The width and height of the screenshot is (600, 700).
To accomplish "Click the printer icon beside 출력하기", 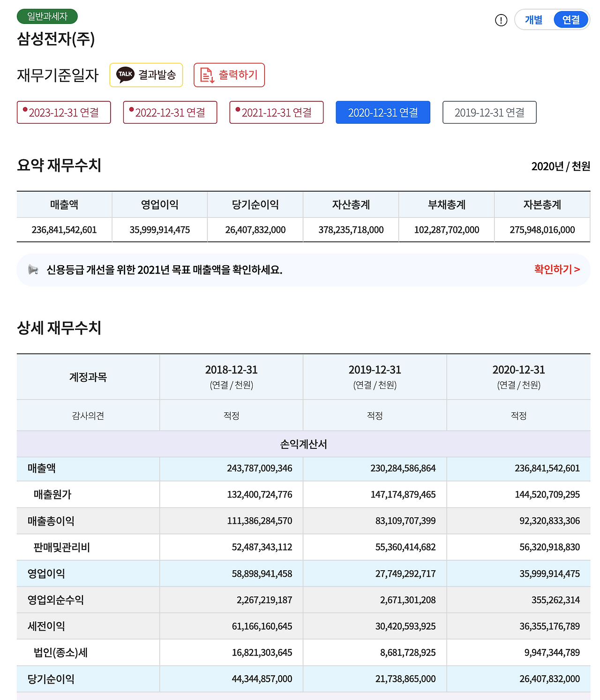I will [206, 74].
